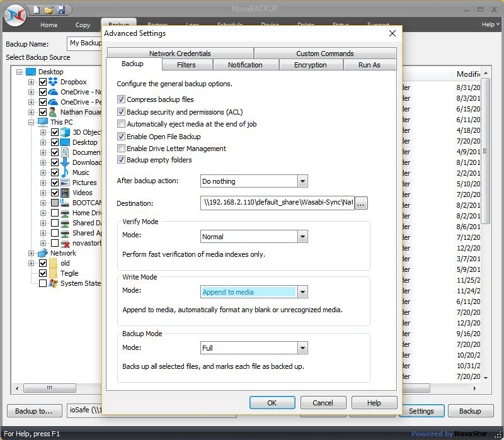Click the file list vertical scrollbar thumb
504x440 pixels.
click(x=485, y=151)
